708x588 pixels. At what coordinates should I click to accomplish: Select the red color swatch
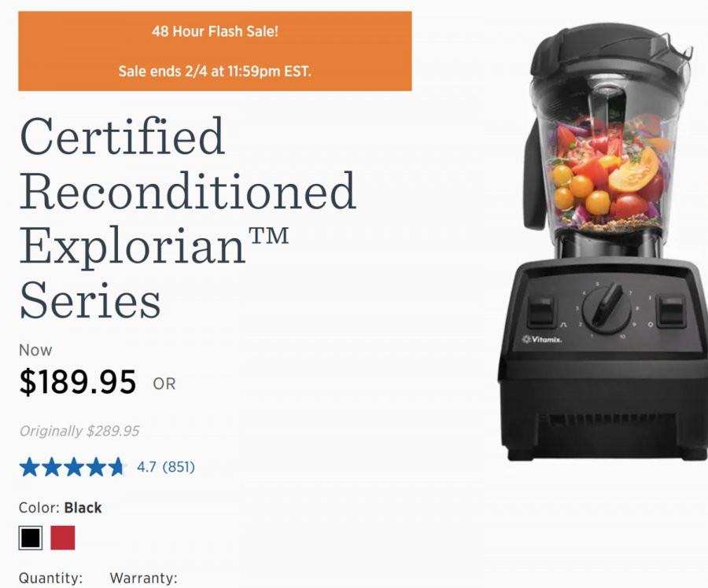coord(63,538)
